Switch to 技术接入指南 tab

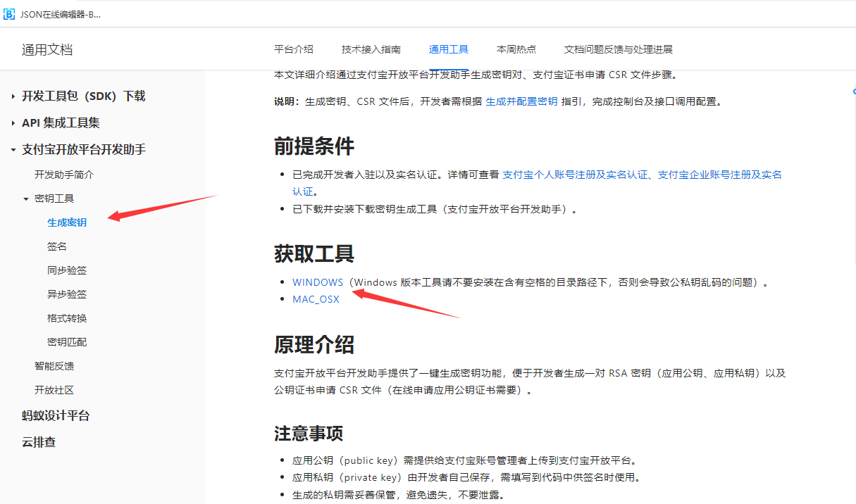pyautogui.click(x=371, y=49)
